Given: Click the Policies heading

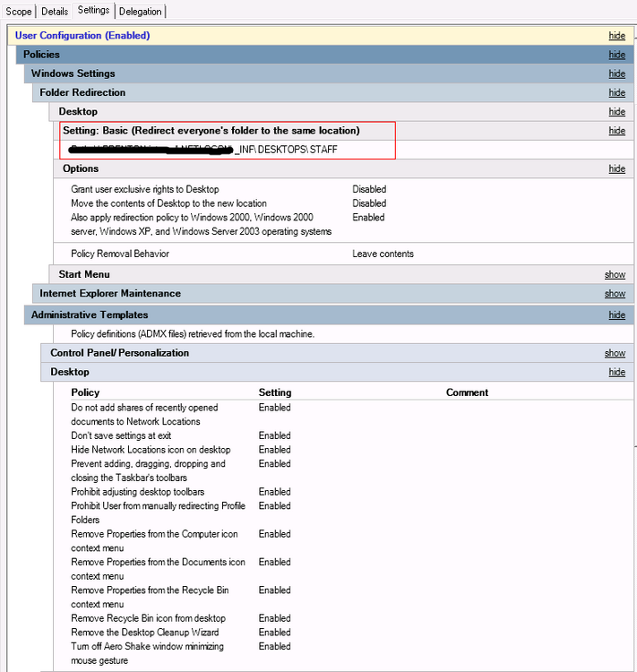Looking at the screenshot, I should (41, 55).
